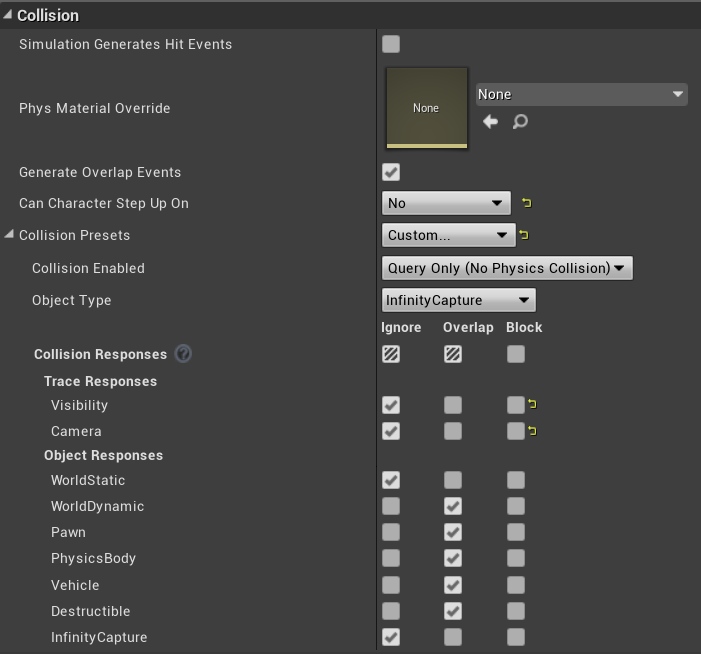Image resolution: width=701 pixels, height=654 pixels.
Task: Set WorldStatic to Overlap
Action: (453, 480)
